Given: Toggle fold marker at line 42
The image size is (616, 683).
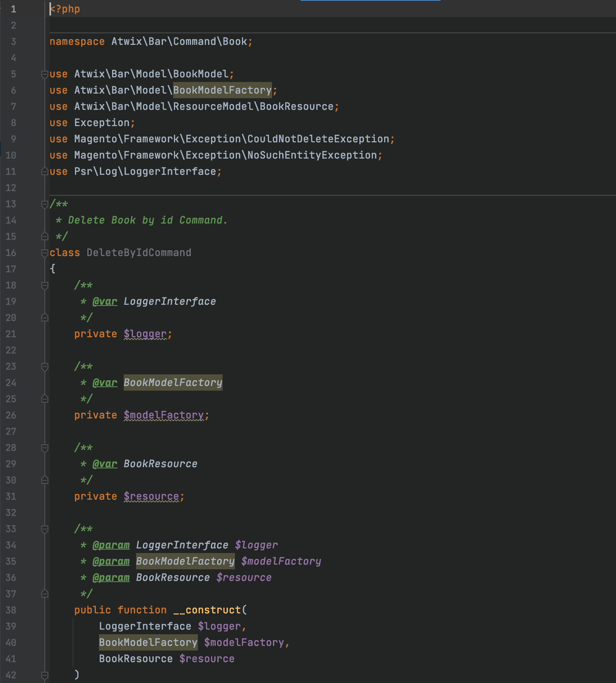Looking at the screenshot, I should [x=45, y=675].
